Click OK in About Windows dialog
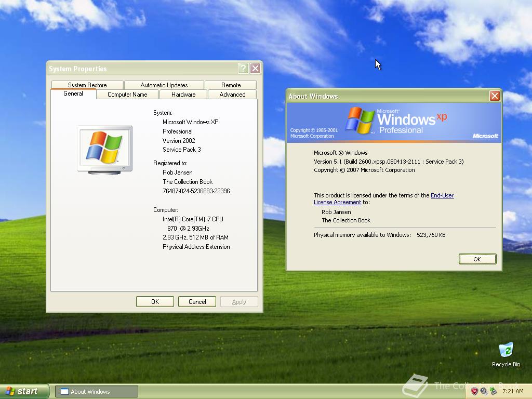This screenshot has height=399, width=532. [x=477, y=259]
